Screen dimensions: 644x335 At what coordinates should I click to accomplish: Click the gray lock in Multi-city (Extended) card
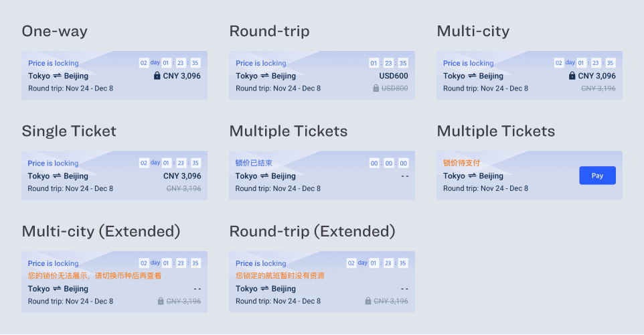161,301
